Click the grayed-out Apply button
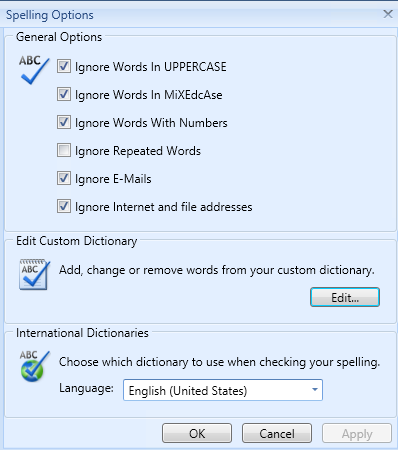This screenshot has height=450, width=398. tap(357, 433)
